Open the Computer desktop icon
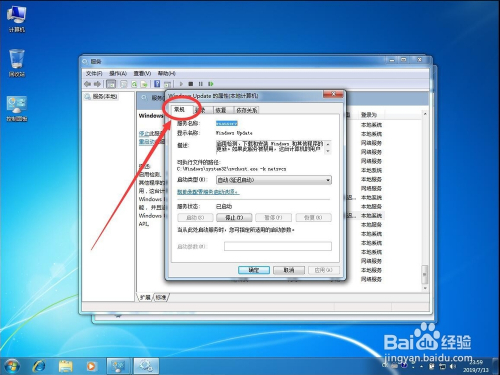Viewport: 500px width, 375px height. click(16, 19)
